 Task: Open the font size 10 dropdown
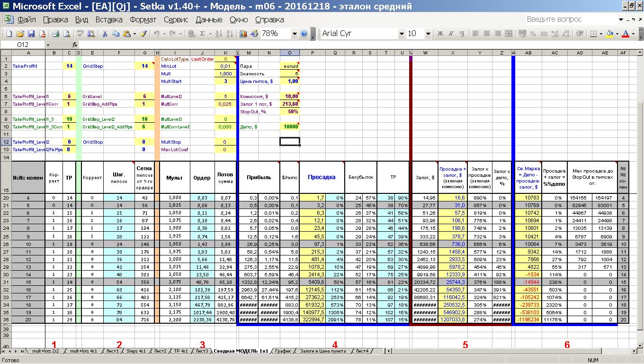428,34
